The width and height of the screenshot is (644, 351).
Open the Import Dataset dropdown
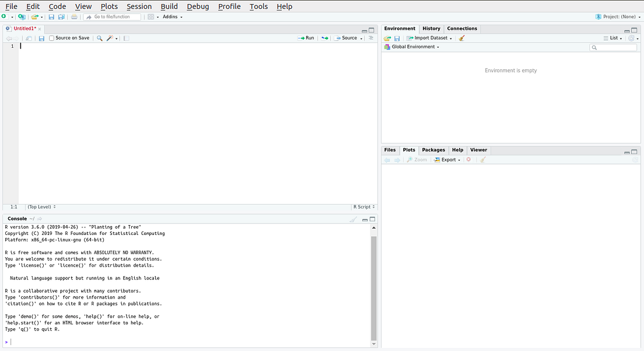429,37
